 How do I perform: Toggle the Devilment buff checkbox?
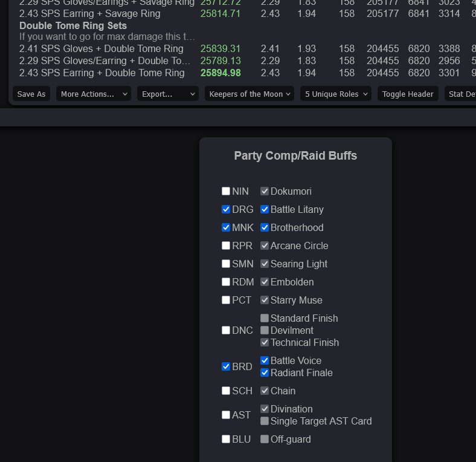click(x=265, y=330)
